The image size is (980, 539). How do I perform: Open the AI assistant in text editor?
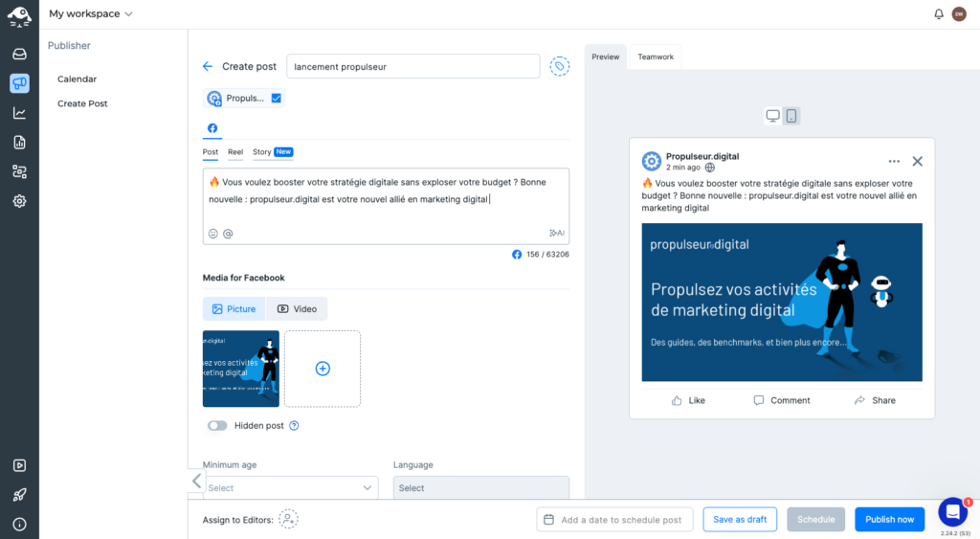coord(557,233)
